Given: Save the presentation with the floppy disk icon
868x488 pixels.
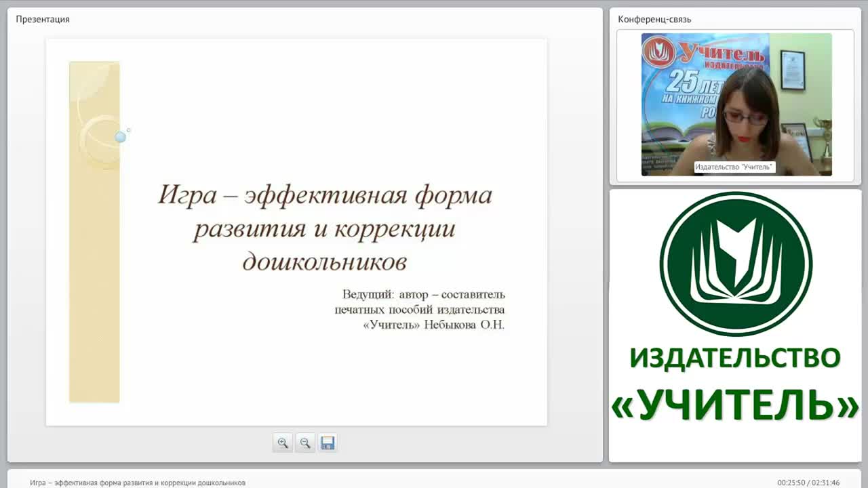Looking at the screenshot, I should (x=328, y=443).
